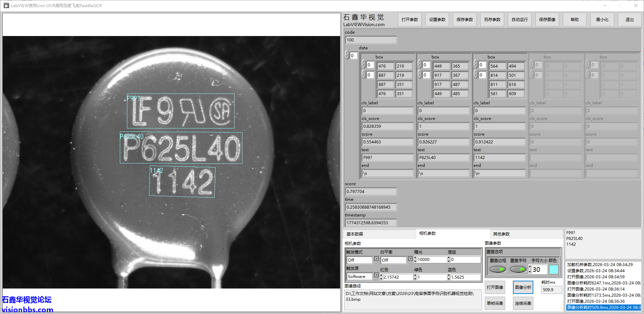Switch to the 其他参数 tab

[x=501, y=234]
